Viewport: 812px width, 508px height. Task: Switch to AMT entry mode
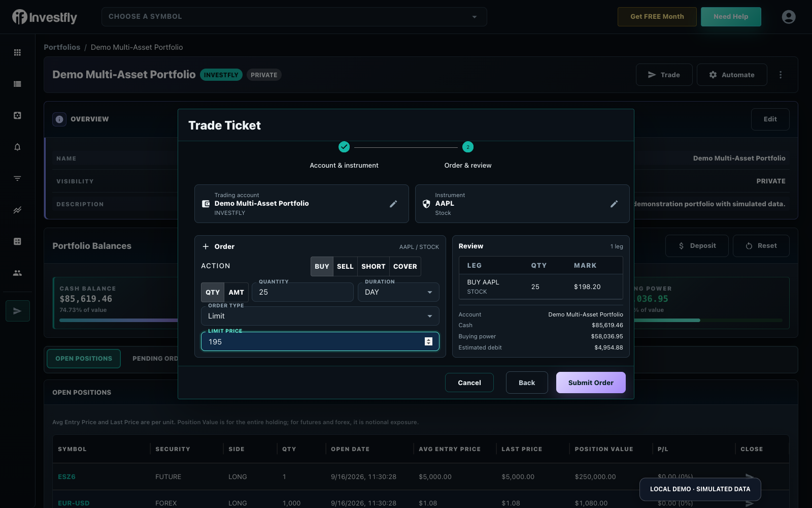click(236, 292)
